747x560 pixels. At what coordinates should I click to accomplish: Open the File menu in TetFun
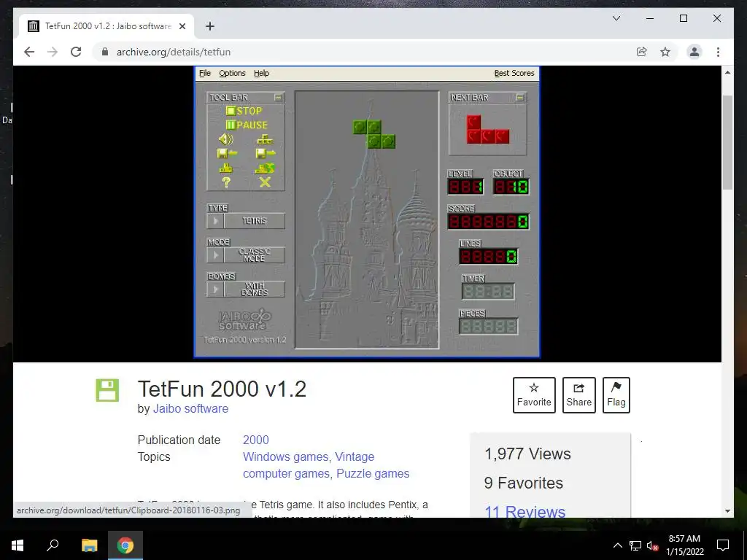pos(205,74)
